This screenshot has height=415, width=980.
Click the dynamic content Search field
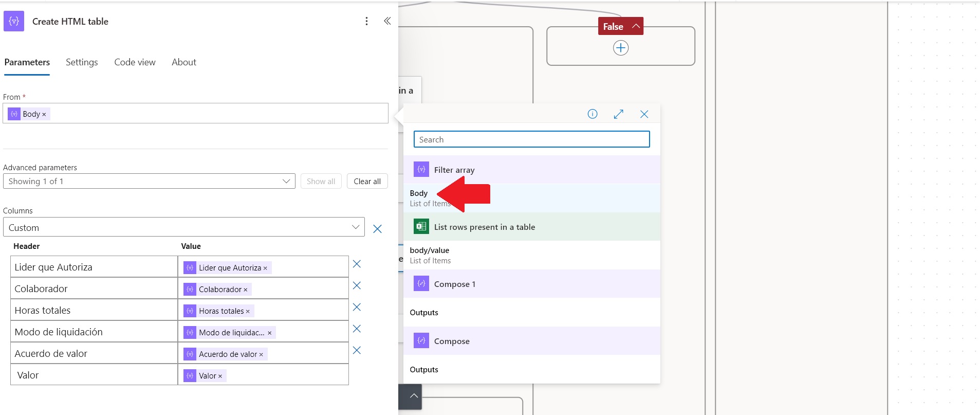coord(531,139)
